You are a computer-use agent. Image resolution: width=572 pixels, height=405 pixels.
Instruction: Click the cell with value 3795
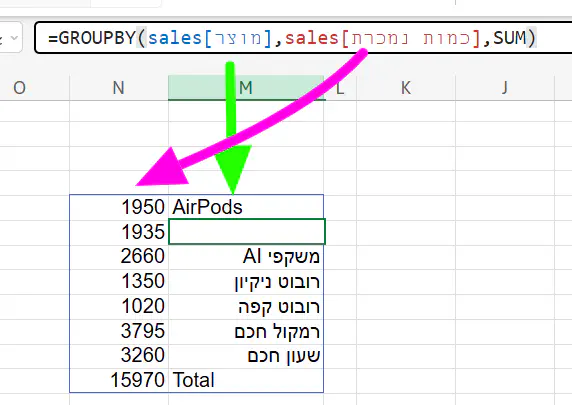[x=119, y=331]
